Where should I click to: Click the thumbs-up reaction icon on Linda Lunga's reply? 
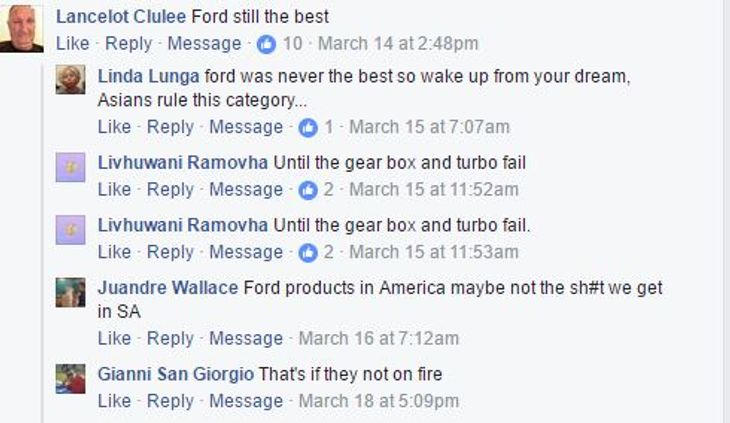coord(308,127)
